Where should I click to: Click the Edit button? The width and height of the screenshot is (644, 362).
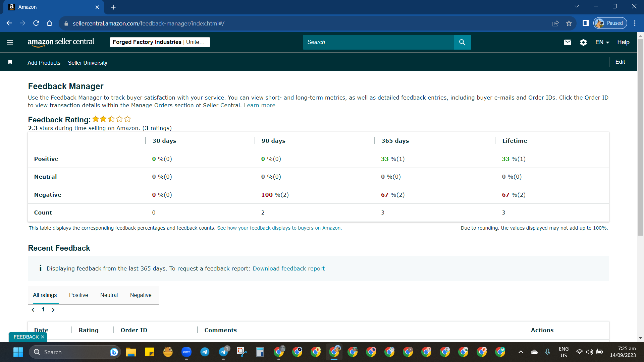pyautogui.click(x=620, y=62)
